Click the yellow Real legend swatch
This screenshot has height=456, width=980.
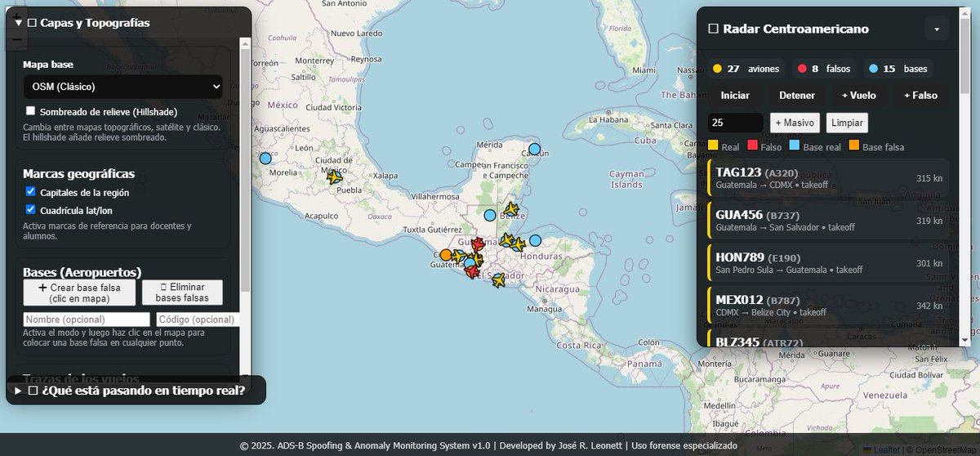(x=713, y=146)
